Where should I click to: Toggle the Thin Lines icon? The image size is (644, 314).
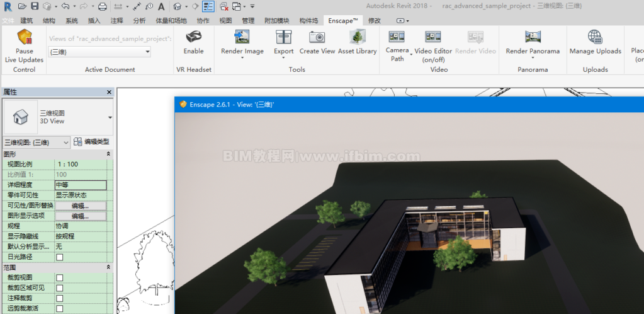pyautogui.click(x=208, y=6)
